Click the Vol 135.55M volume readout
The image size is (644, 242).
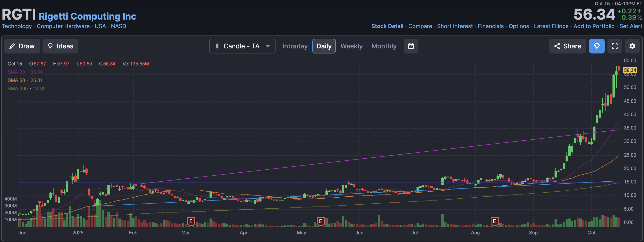pyautogui.click(x=135, y=64)
